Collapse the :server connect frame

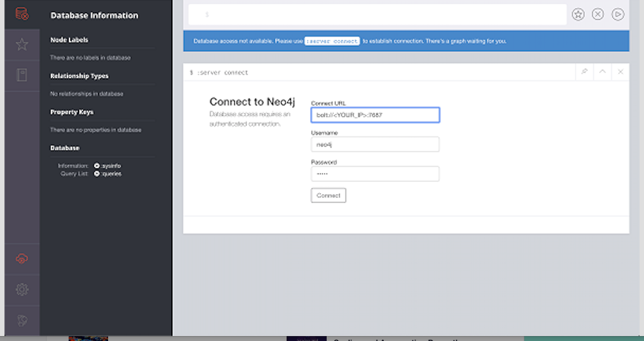602,72
